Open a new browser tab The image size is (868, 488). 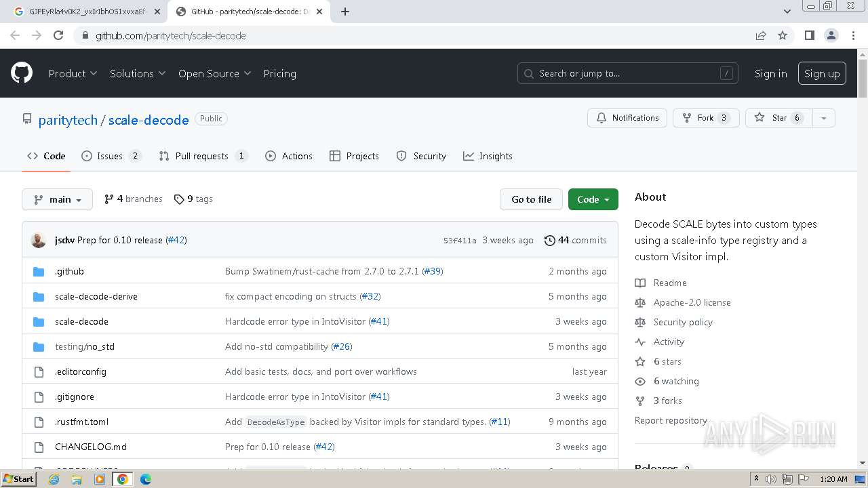click(x=344, y=12)
